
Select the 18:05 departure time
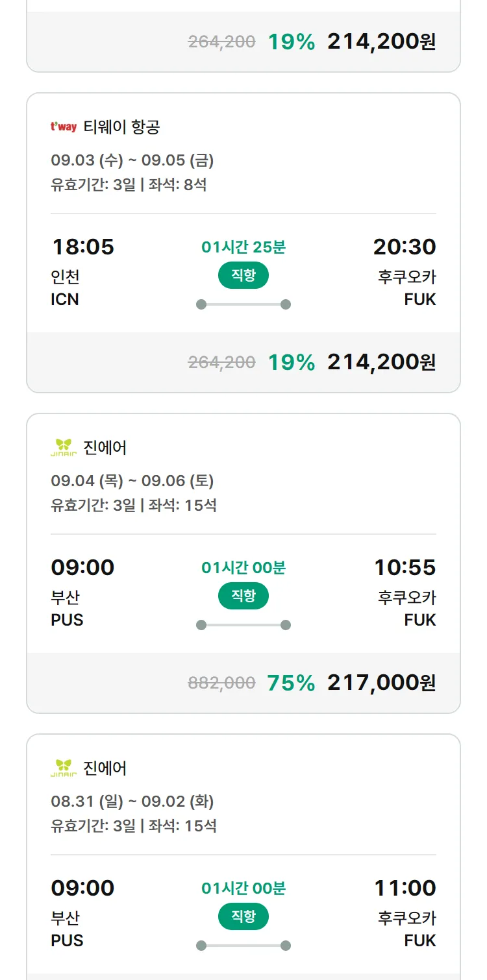(x=82, y=247)
